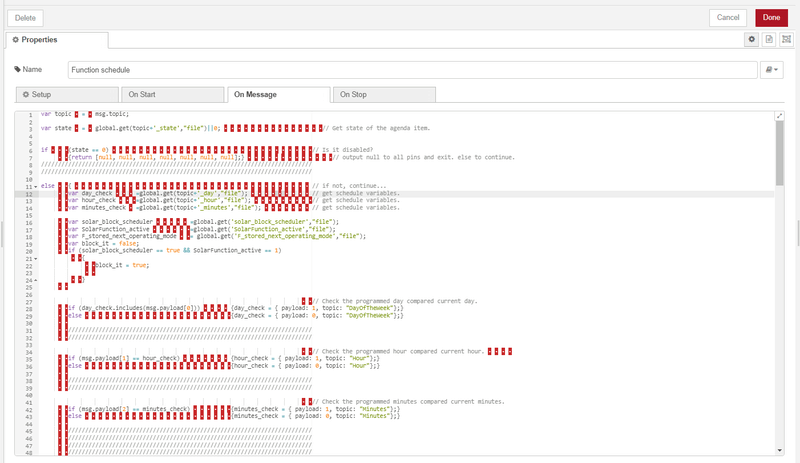
Task: Click comment 'Get state of the agenda item.'
Action: (x=378, y=128)
